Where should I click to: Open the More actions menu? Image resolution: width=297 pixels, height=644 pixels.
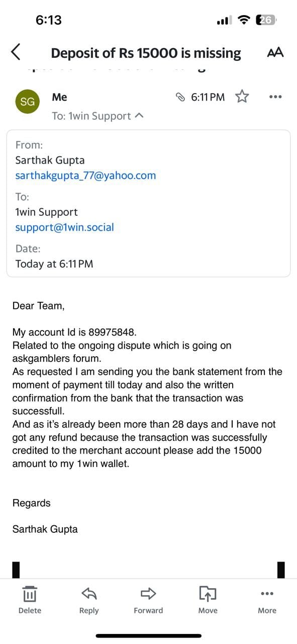(267, 600)
